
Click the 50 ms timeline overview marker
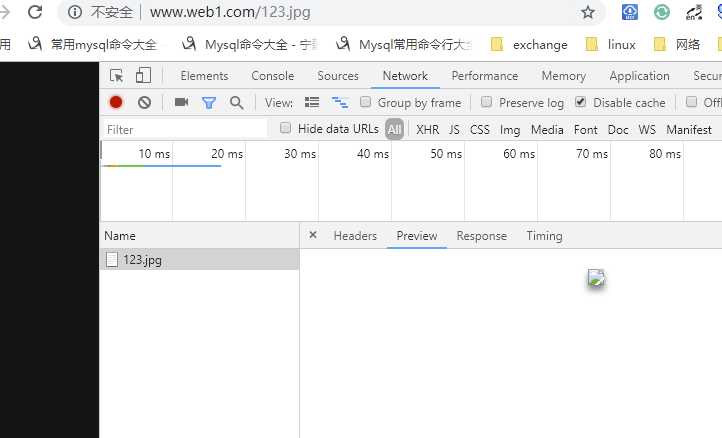(446, 153)
